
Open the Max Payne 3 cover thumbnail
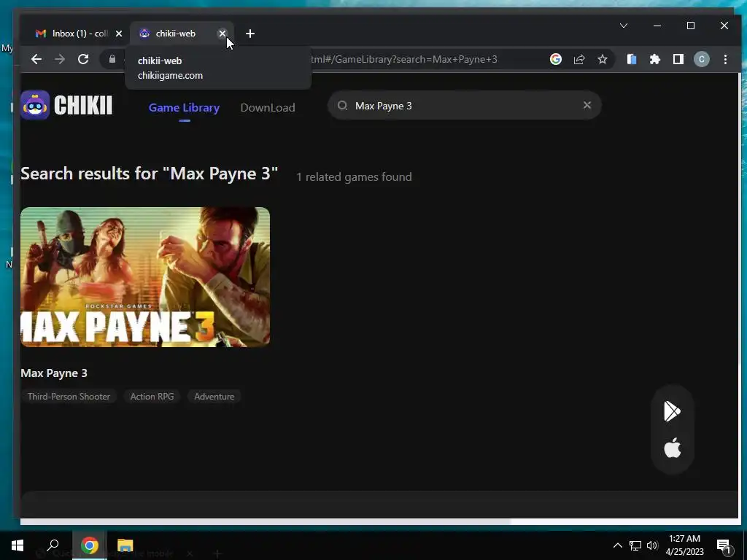[x=145, y=277]
